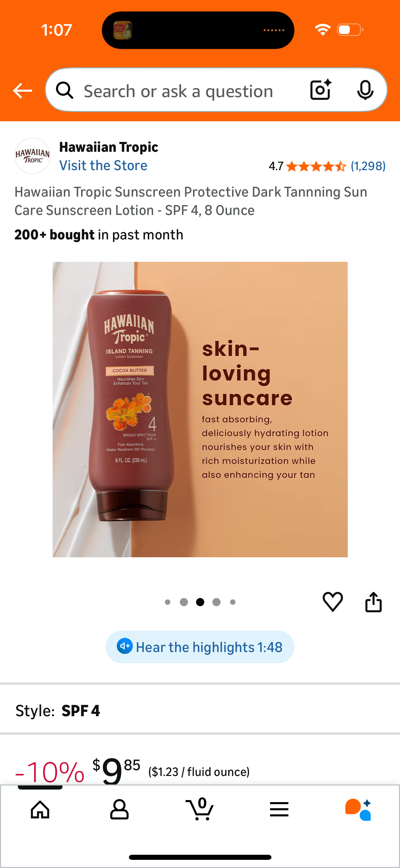Open the shopping cart icon
400x868 pixels.
click(200, 809)
